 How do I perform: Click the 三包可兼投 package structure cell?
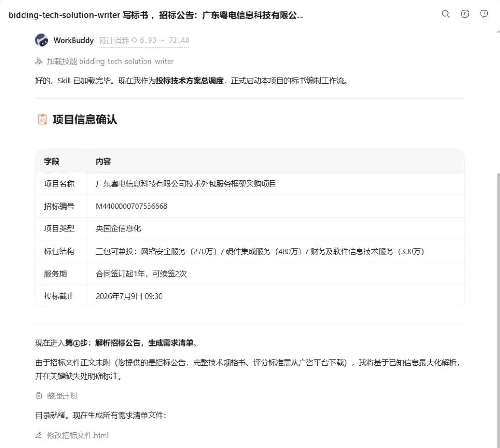pos(275,251)
